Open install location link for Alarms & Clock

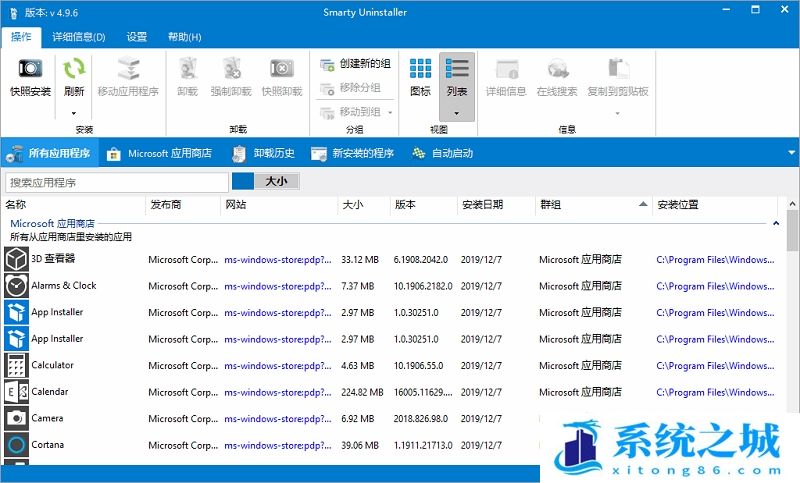point(715,286)
